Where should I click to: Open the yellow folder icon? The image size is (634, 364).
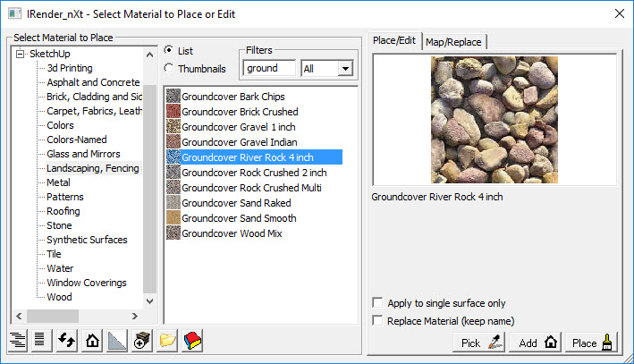pos(168,341)
